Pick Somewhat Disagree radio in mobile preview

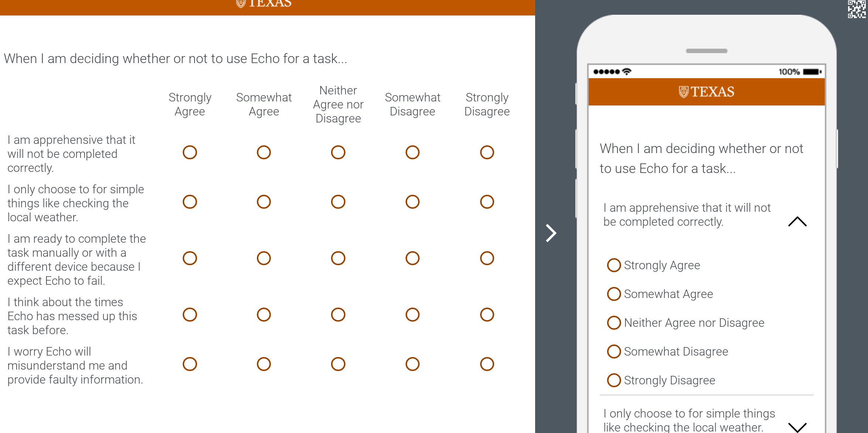point(614,351)
